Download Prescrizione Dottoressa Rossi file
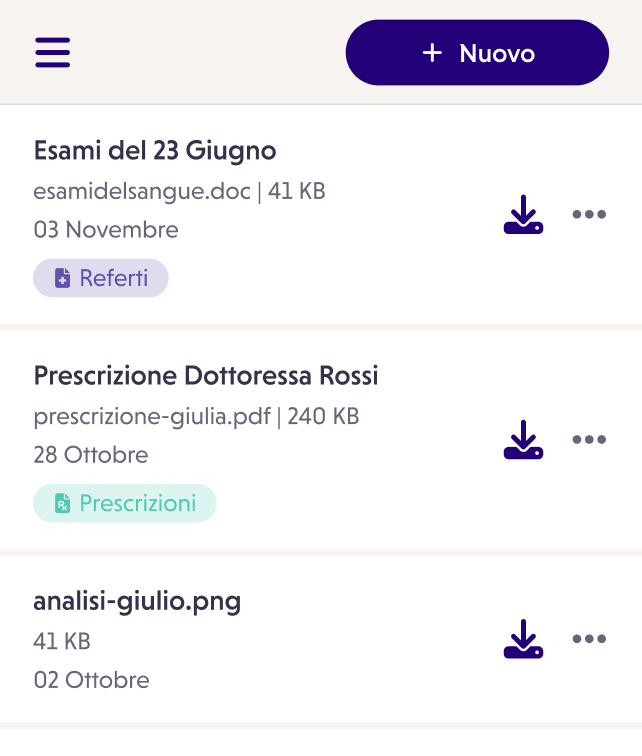642x756 pixels. (523, 440)
